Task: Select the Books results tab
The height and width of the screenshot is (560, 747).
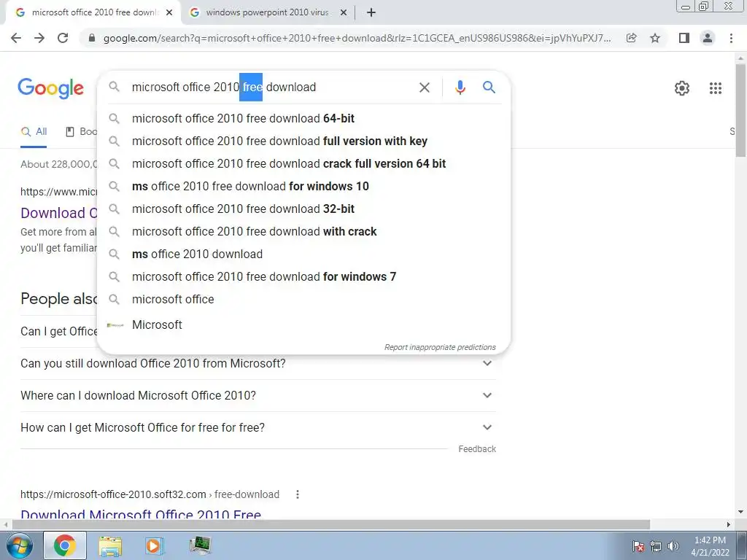Action: 81,132
